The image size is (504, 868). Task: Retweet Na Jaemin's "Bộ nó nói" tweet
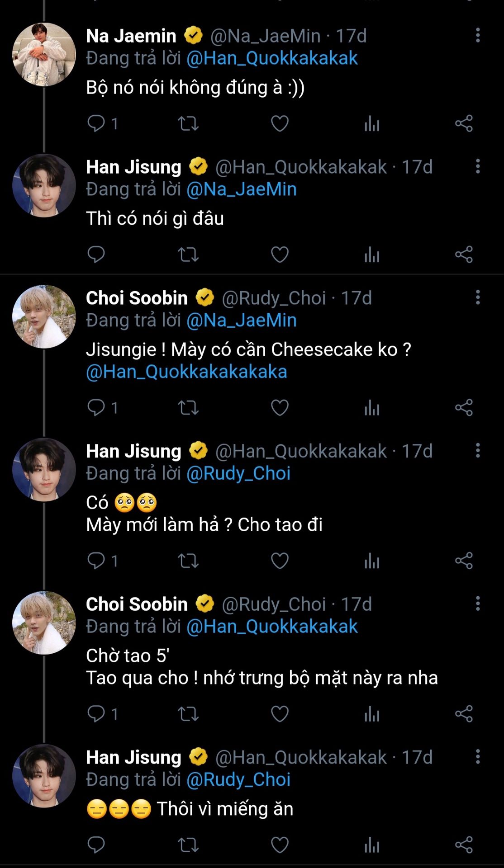188,123
